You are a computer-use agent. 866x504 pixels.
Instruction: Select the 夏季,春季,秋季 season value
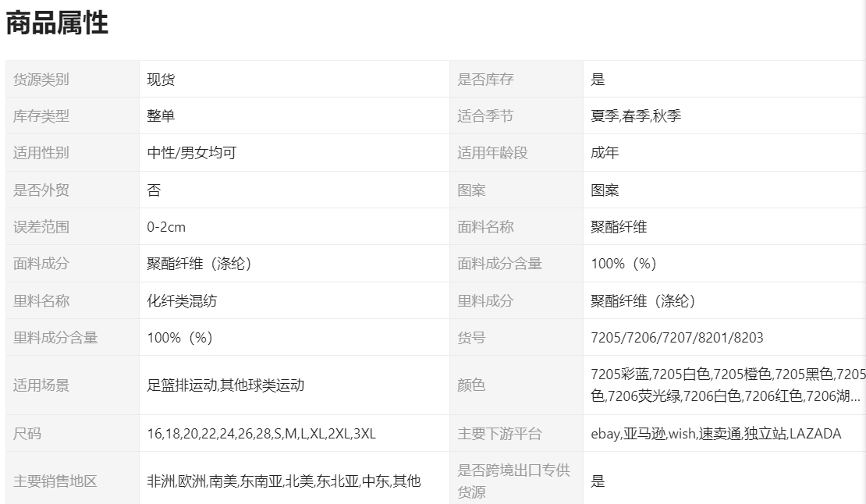[636, 116]
